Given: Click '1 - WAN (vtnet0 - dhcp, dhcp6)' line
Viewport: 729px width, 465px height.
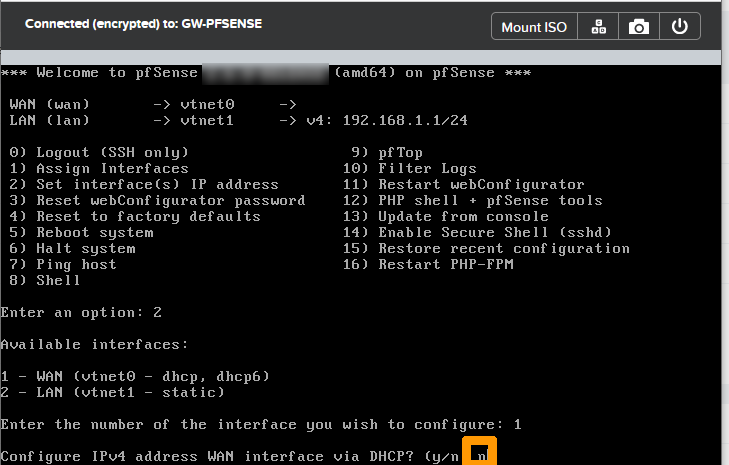Looking at the screenshot, I should pyautogui.click(x=135, y=376).
